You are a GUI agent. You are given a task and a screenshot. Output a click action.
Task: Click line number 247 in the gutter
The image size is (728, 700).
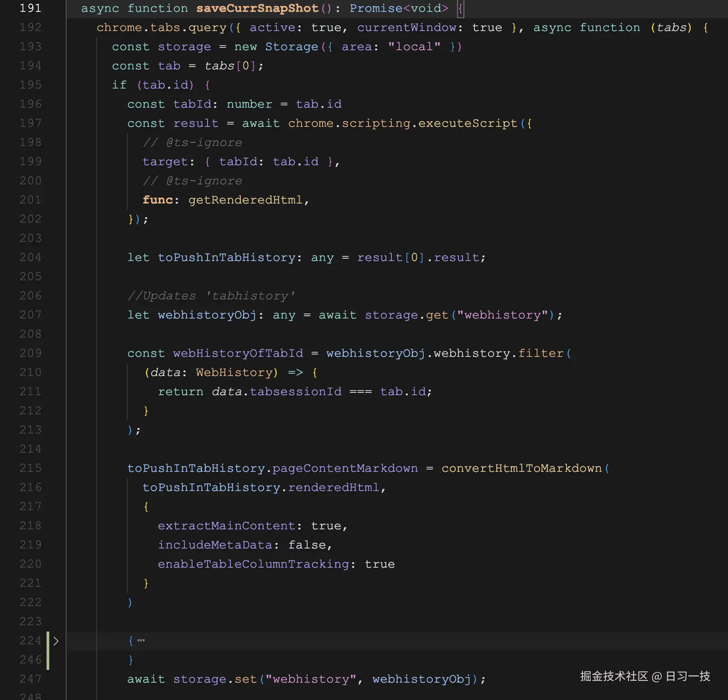coord(30,679)
